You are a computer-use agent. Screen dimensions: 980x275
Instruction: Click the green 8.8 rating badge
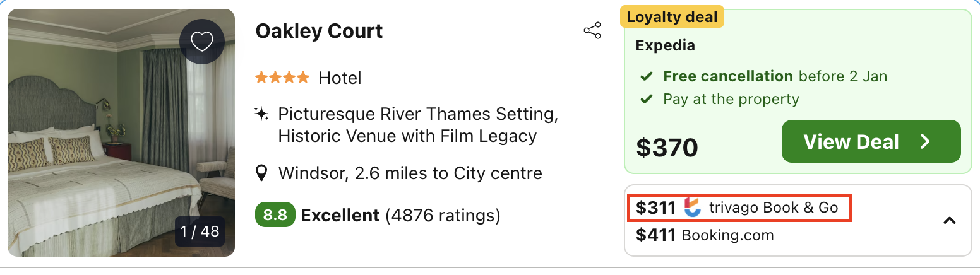pos(275,216)
